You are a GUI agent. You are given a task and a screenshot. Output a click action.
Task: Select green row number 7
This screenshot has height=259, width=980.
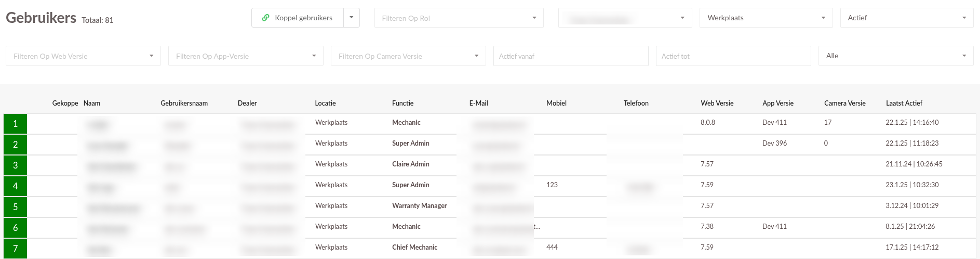pyautogui.click(x=15, y=249)
